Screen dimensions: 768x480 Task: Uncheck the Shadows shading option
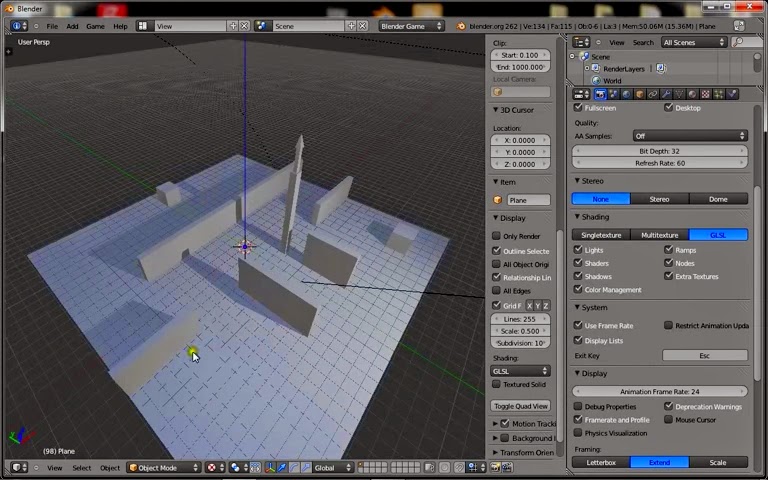click(x=578, y=276)
